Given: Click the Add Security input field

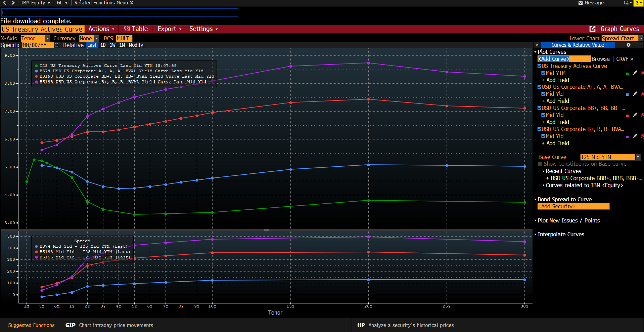Looking at the screenshot, I should pos(573,206).
